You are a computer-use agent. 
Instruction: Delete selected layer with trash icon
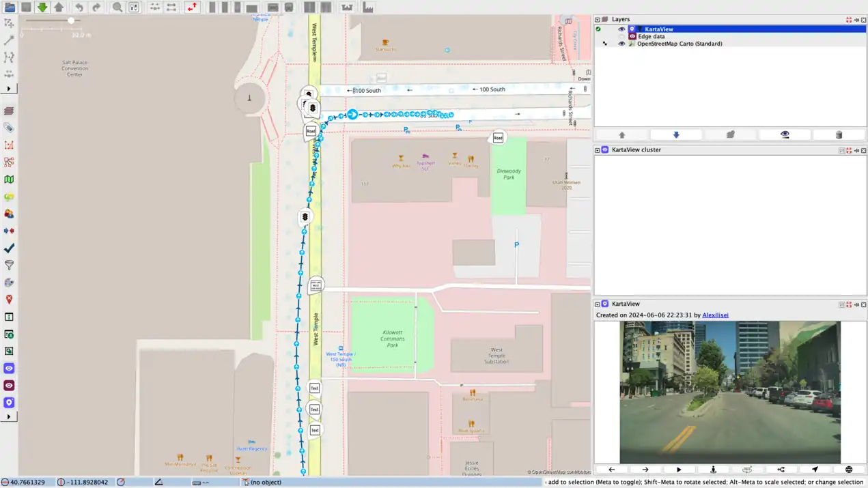point(839,135)
